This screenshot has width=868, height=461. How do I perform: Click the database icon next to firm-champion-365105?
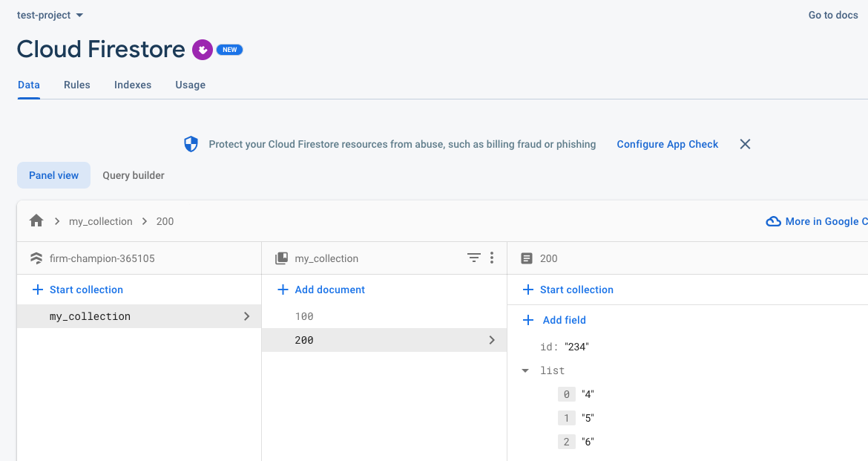(36, 258)
